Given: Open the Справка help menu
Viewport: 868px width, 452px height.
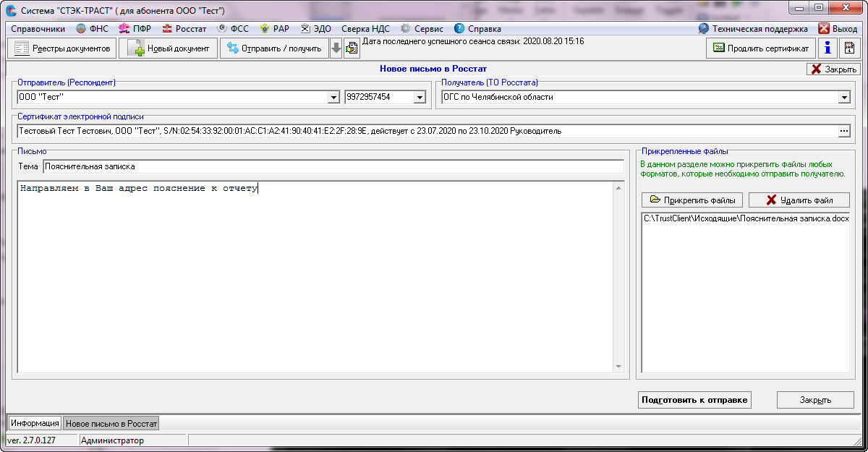Looking at the screenshot, I should click(477, 29).
